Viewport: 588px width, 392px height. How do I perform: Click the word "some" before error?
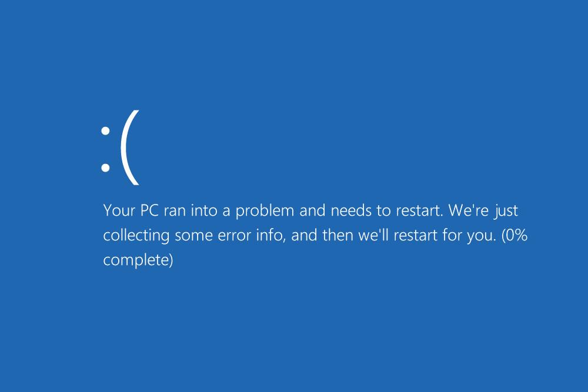click(195, 236)
